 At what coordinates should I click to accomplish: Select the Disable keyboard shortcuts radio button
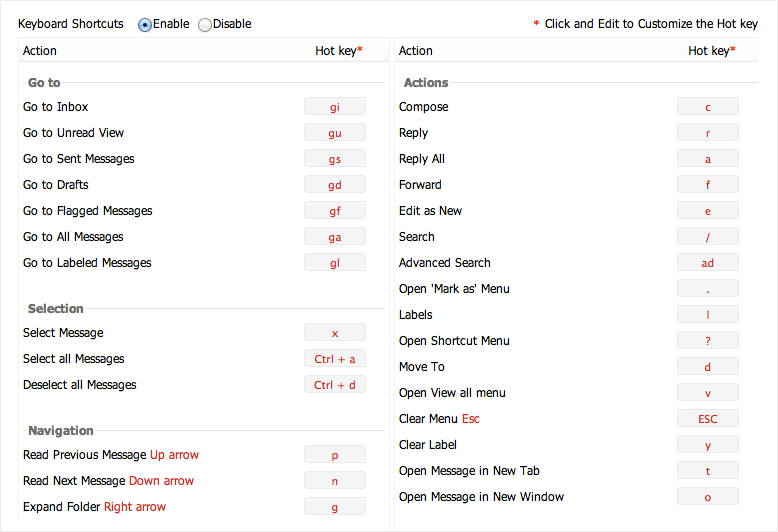pos(205,25)
